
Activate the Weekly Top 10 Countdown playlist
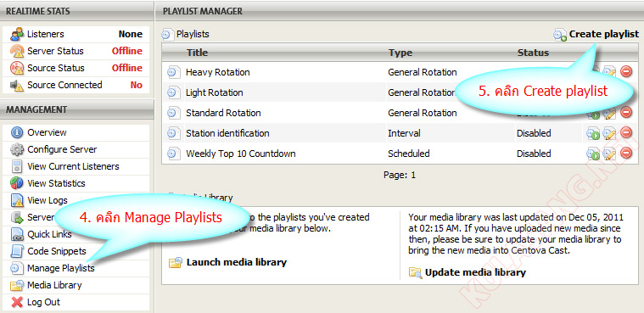[x=593, y=154]
